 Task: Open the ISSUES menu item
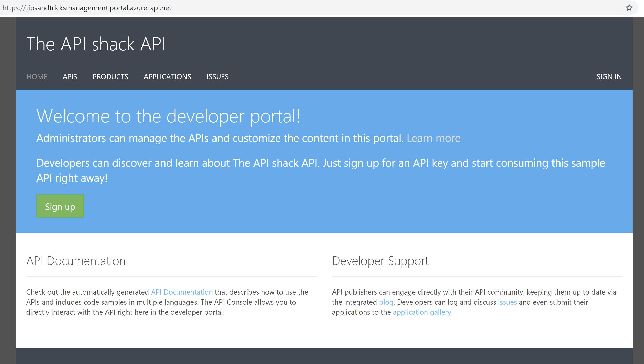click(217, 76)
